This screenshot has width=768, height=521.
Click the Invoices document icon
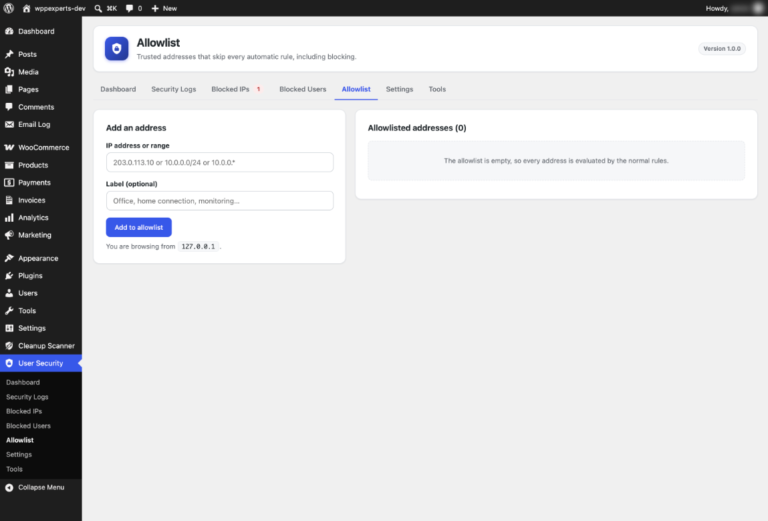[9, 200]
